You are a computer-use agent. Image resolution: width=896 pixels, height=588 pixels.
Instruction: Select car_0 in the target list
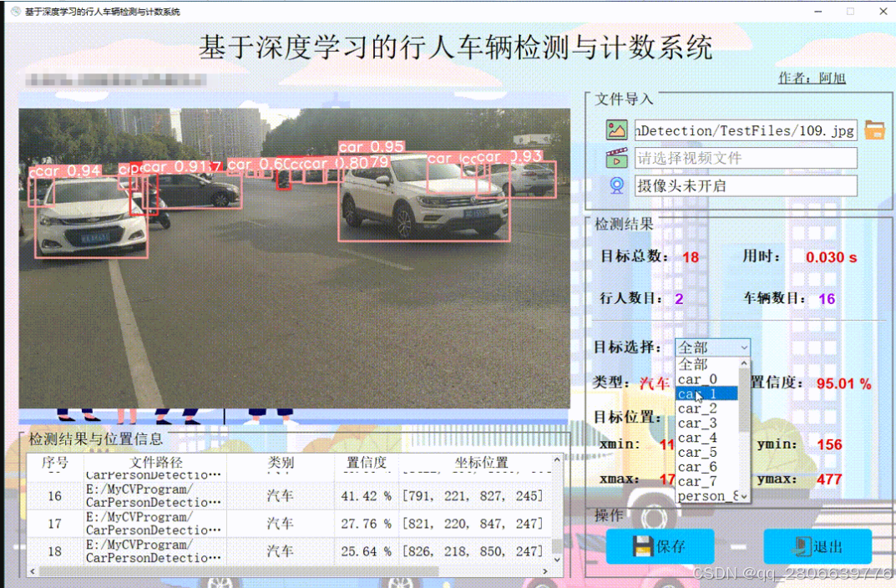(x=706, y=379)
